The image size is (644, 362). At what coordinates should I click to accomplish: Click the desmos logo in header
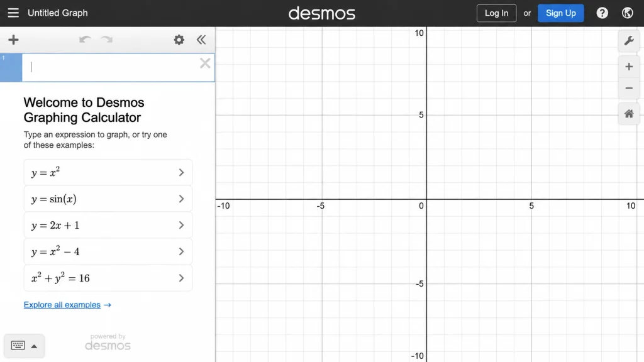coord(321,13)
